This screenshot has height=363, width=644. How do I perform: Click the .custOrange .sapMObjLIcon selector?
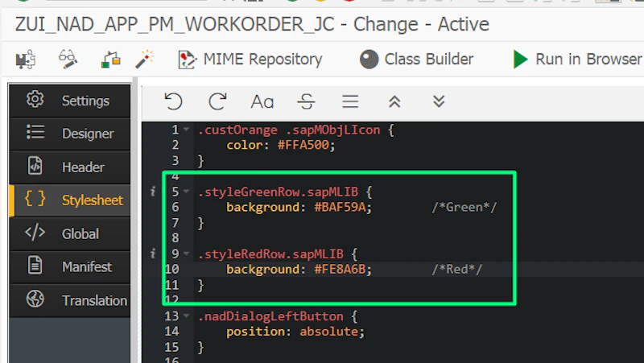pos(289,130)
